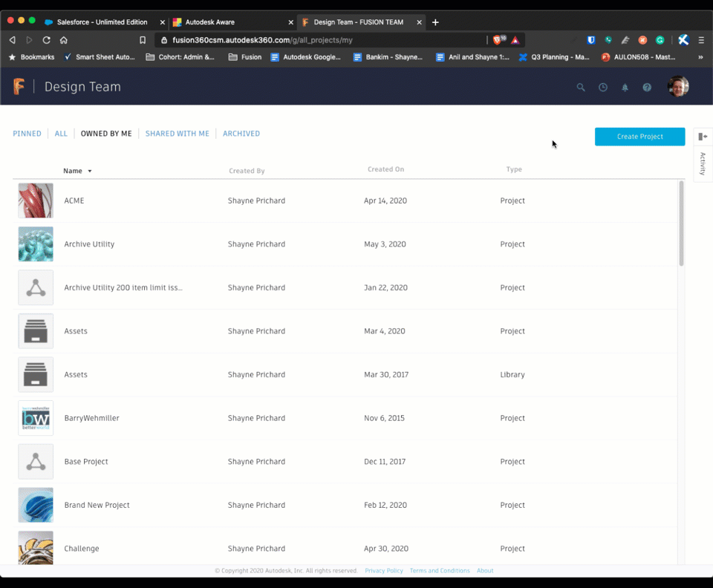Open ACME project thumbnail

pos(36,200)
